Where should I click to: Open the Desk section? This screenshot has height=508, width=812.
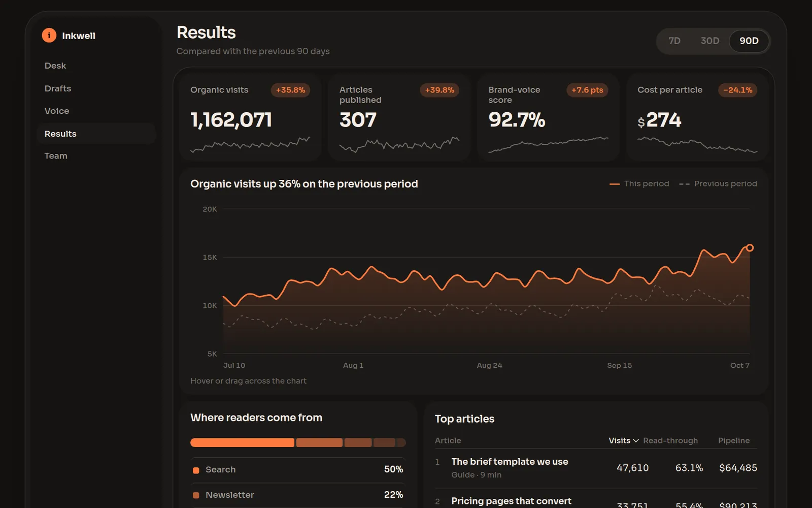[x=96, y=66]
